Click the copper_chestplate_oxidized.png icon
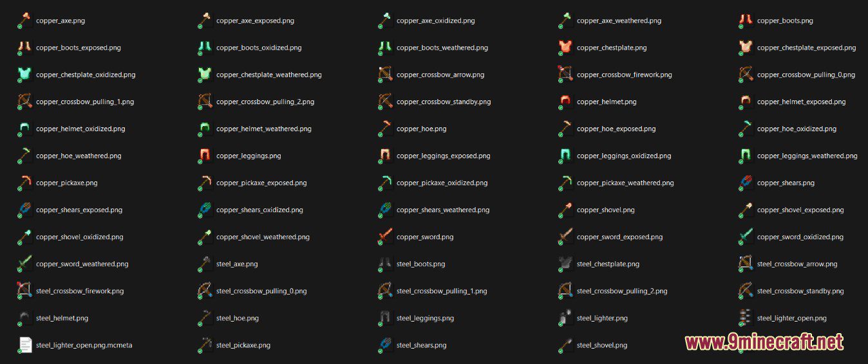Viewport: 868px width, 364px height. pos(24,75)
